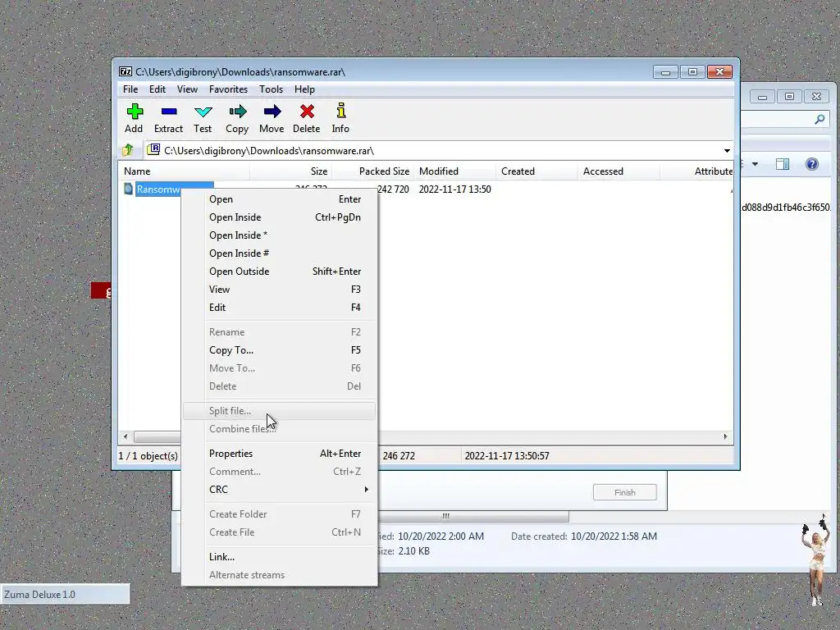This screenshot has width=840, height=630.
Task: Go up one folder level icon
Action: coord(128,150)
